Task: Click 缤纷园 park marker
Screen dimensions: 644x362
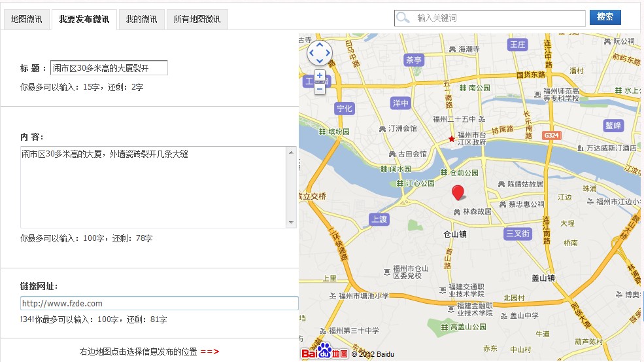Action: (x=334, y=132)
